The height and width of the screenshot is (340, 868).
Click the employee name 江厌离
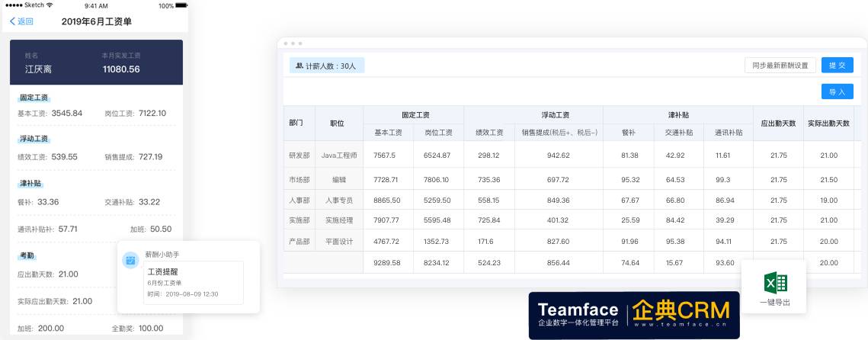coord(38,69)
